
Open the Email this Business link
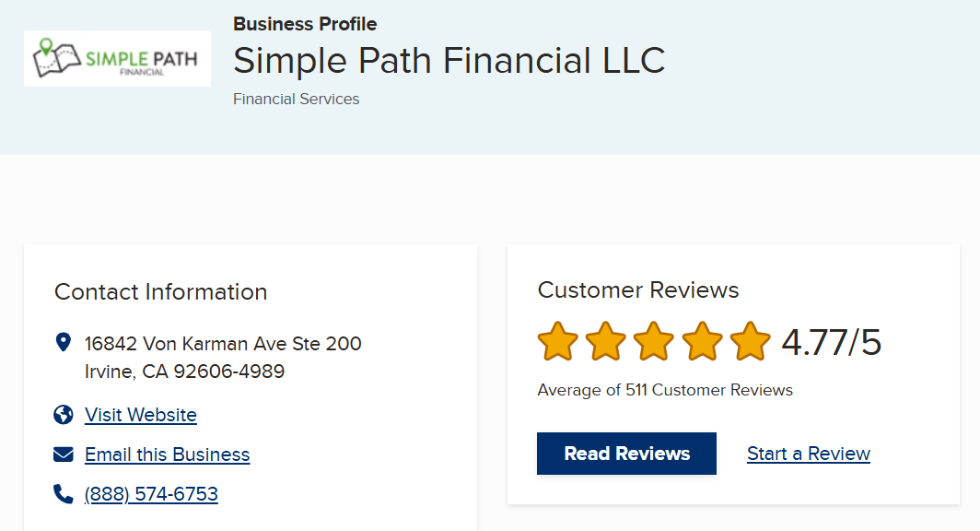tap(166, 454)
